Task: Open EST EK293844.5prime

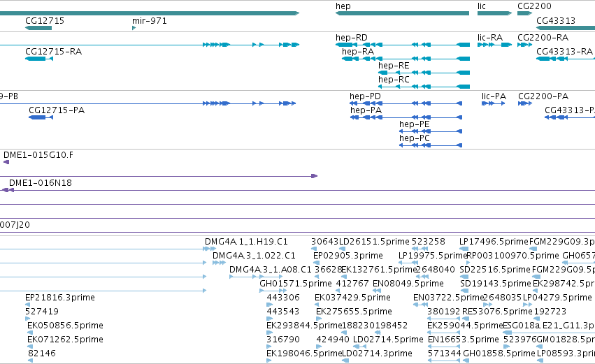Action: tap(304, 326)
